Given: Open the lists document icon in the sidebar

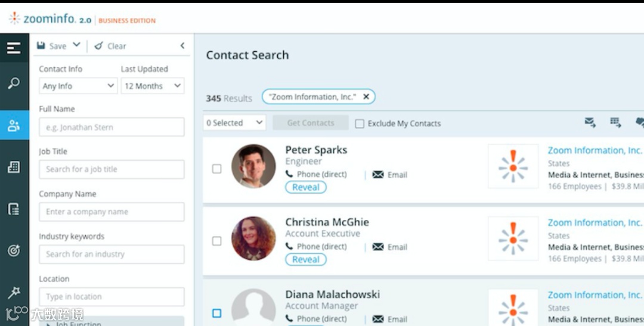Looking at the screenshot, I should click(14, 209).
